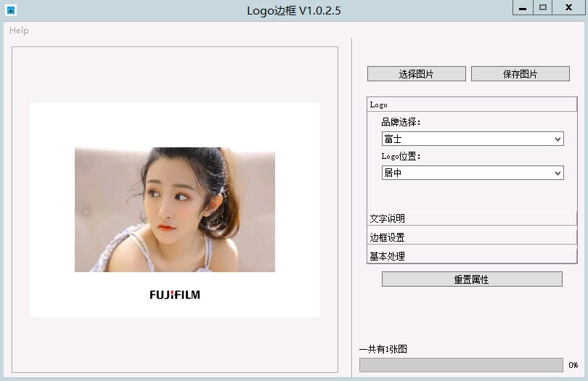Open the Help menu
The height and width of the screenshot is (381, 588).
[19, 30]
